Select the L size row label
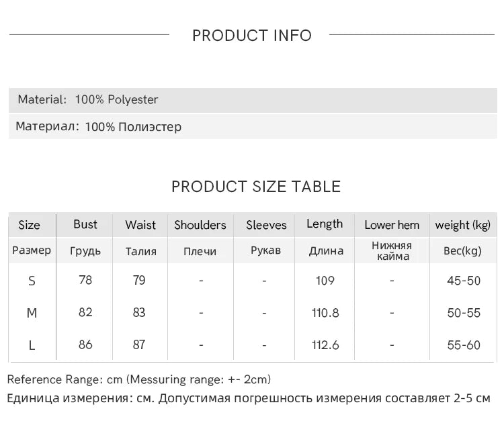The image size is (504, 423). (32, 346)
